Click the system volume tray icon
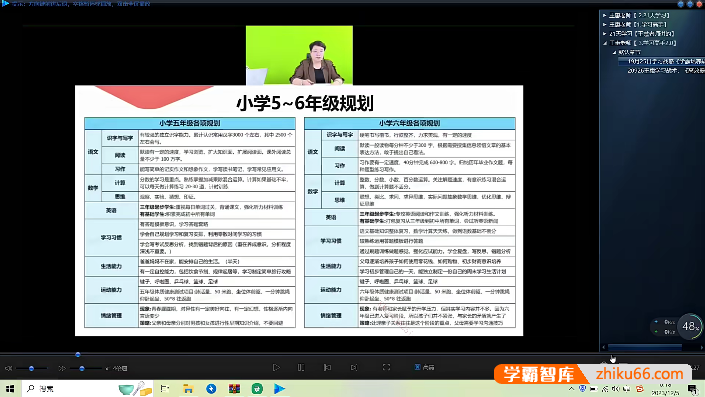 click(616, 388)
